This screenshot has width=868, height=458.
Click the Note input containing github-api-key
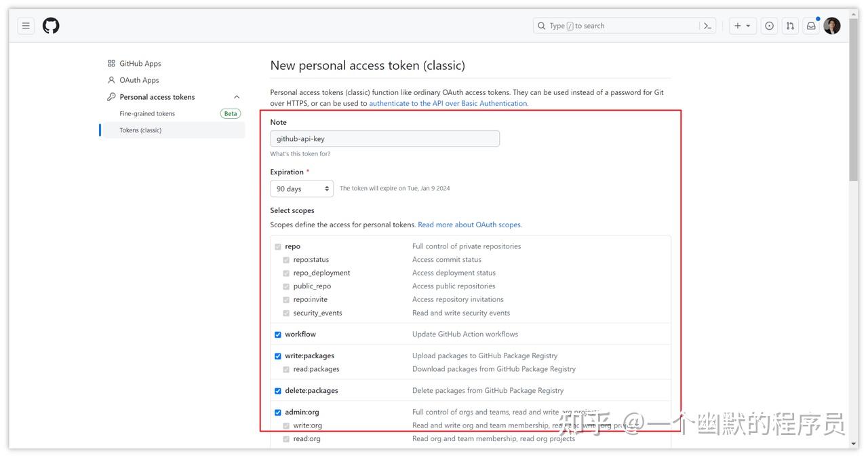tap(384, 138)
